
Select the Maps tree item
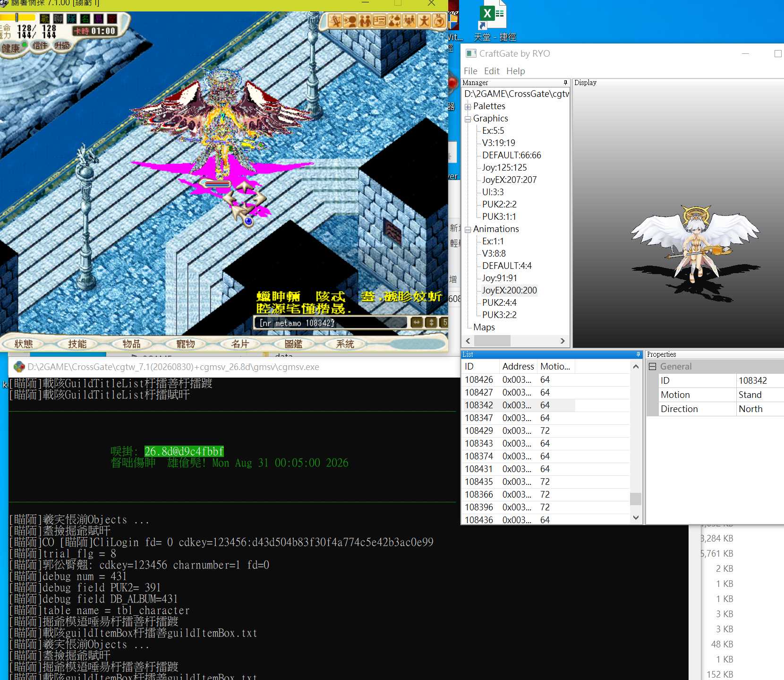[x=484, y=327]
